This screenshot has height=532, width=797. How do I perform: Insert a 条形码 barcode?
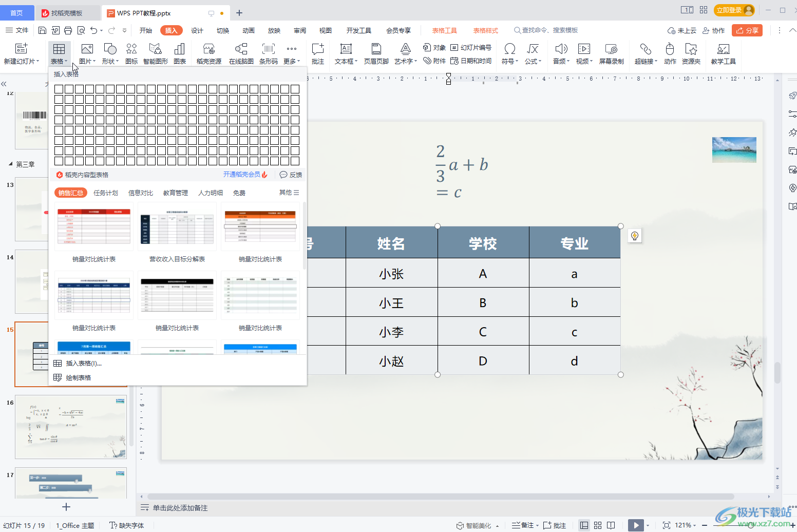[x=269, y=53]
